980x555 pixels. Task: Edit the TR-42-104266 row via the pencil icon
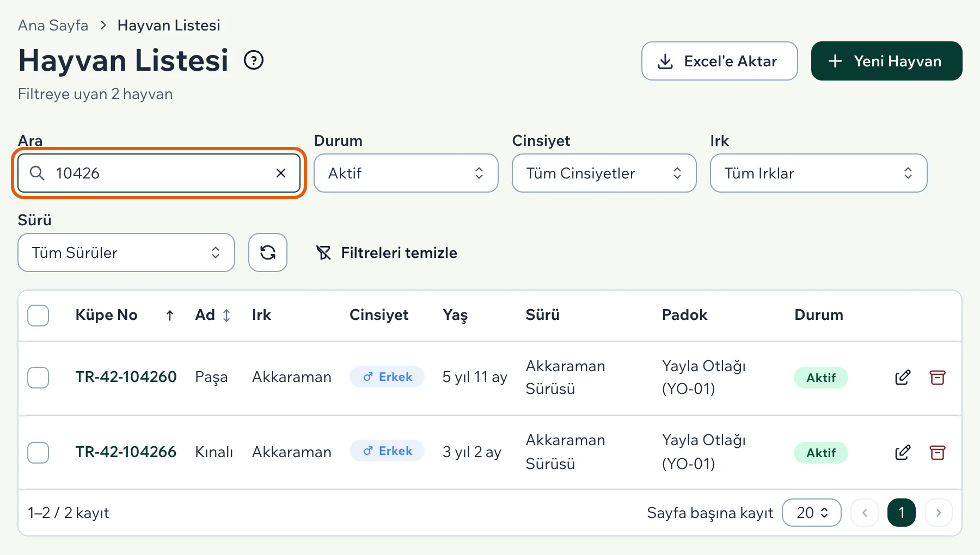(x=903, y=452)
